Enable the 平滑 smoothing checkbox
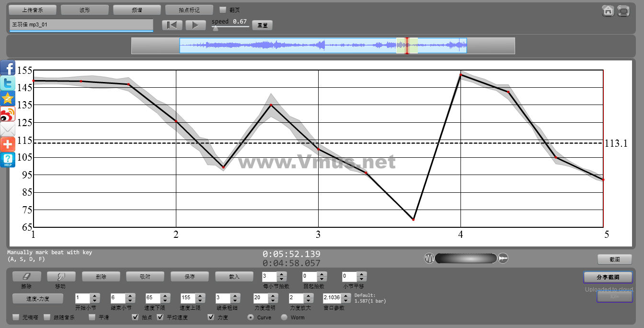This screenshot has width=644, height=328. point(92,317)
